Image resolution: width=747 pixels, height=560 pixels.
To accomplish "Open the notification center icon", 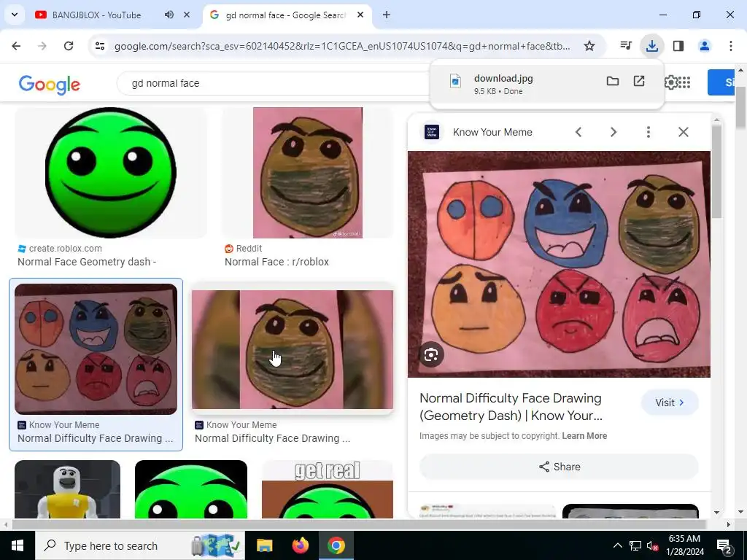I will coord(724,545).
